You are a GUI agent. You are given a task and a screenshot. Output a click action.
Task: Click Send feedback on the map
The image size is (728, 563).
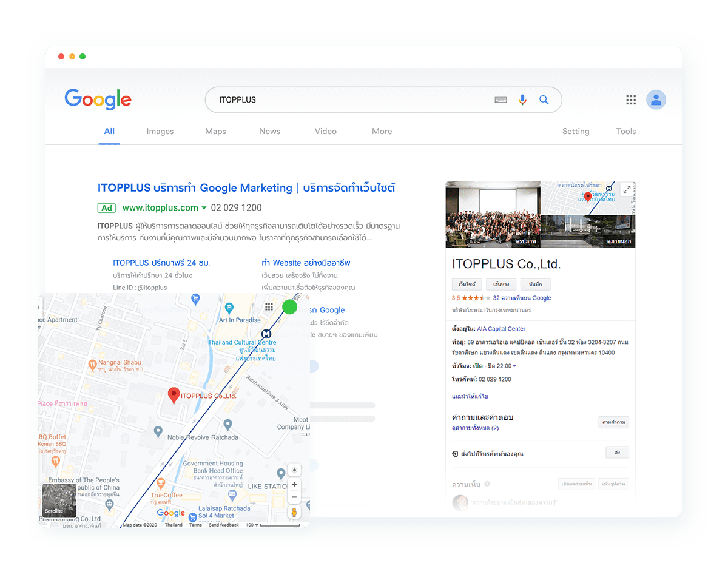pos(224,525)
